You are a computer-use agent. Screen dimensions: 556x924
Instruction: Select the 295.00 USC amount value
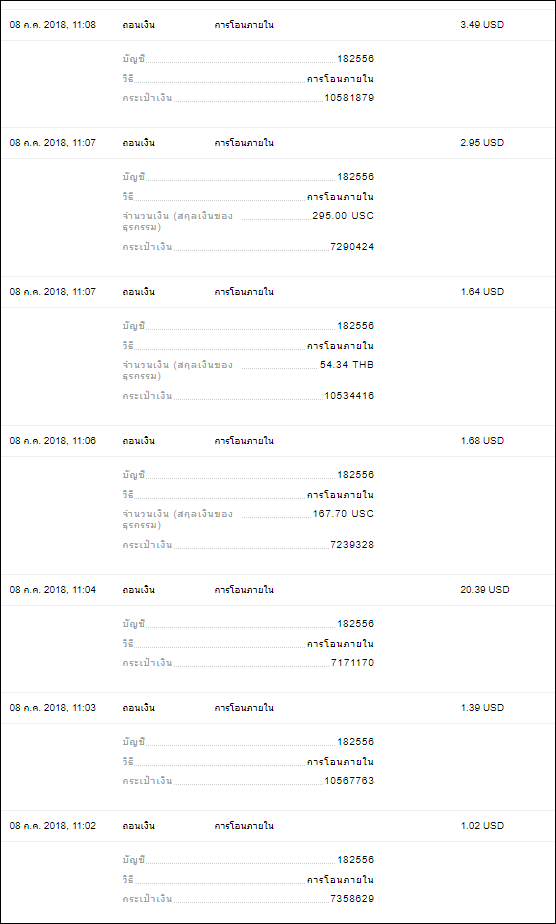coord(343,216)
